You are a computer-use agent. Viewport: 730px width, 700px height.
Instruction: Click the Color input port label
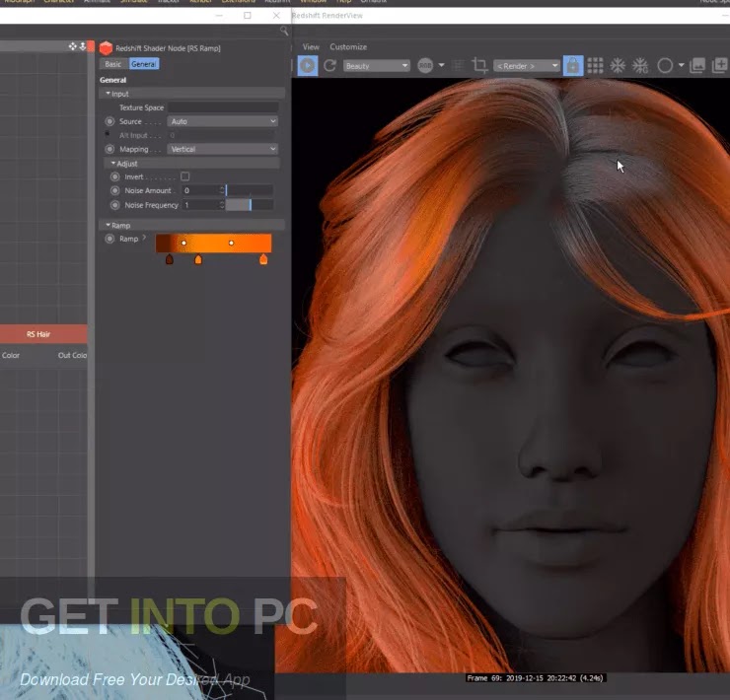(x=11, y=356)
